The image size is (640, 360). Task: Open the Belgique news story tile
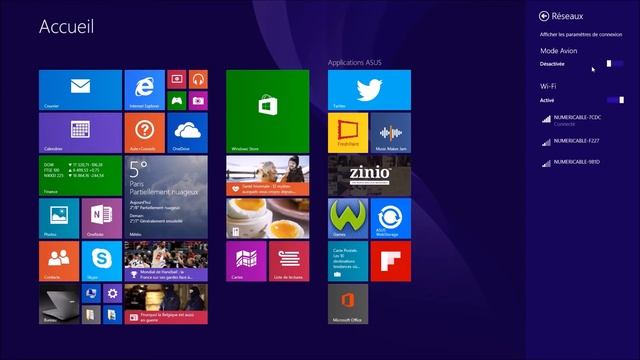pyautogui.click(x=166, y=304)
